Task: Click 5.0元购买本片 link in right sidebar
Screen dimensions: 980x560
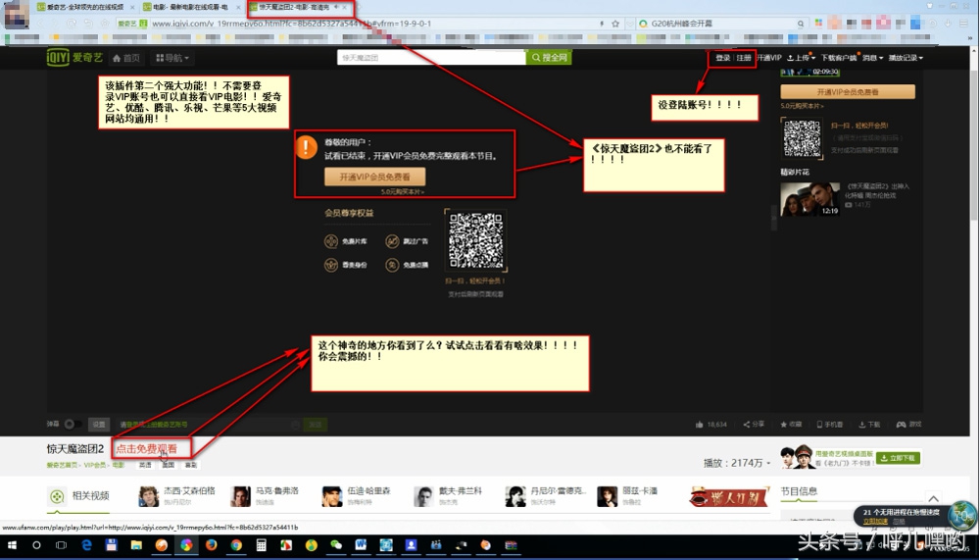Action: click(x=802, y=106)
